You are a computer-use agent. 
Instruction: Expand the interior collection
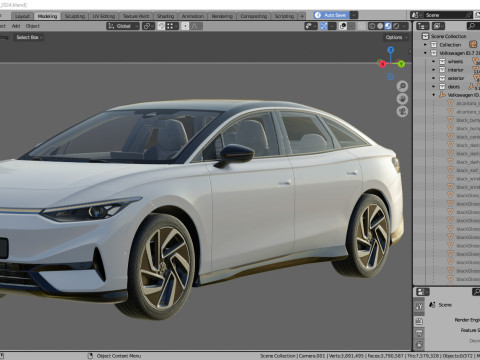434,70
